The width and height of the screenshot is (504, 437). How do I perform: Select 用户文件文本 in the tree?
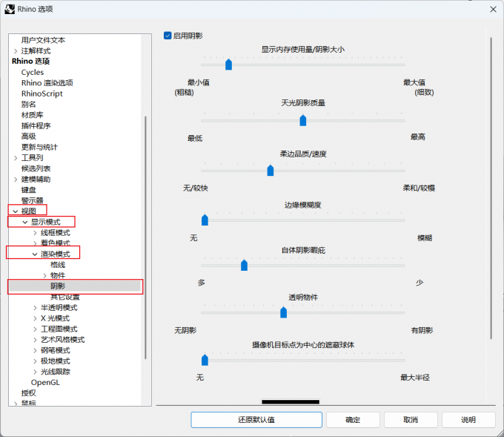coord(43,40)
